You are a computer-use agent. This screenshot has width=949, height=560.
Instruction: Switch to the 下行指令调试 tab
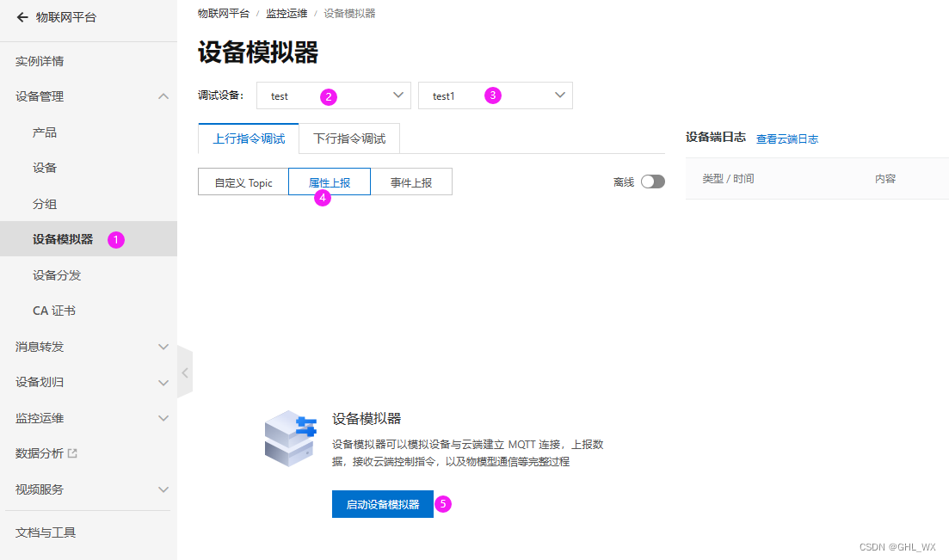coord(349,138)
